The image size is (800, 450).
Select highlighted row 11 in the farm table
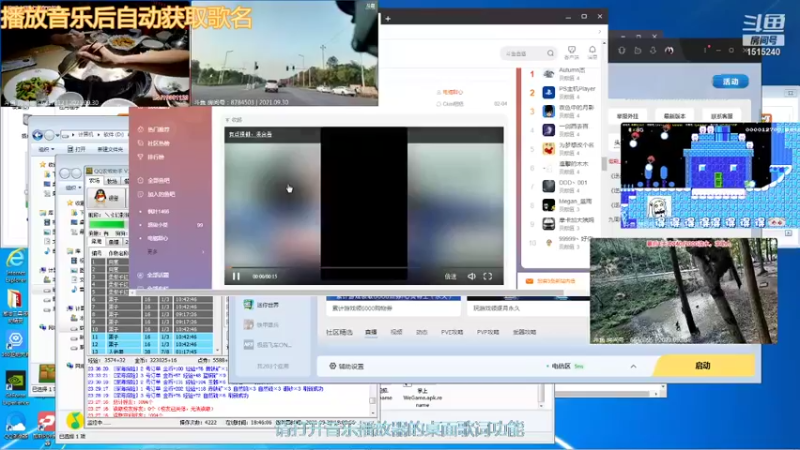coord(152,337)
